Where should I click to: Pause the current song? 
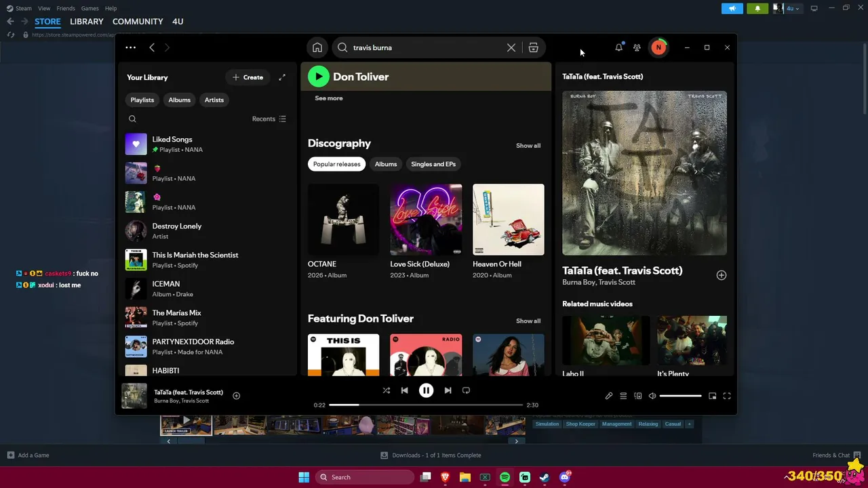pos(426,390)
